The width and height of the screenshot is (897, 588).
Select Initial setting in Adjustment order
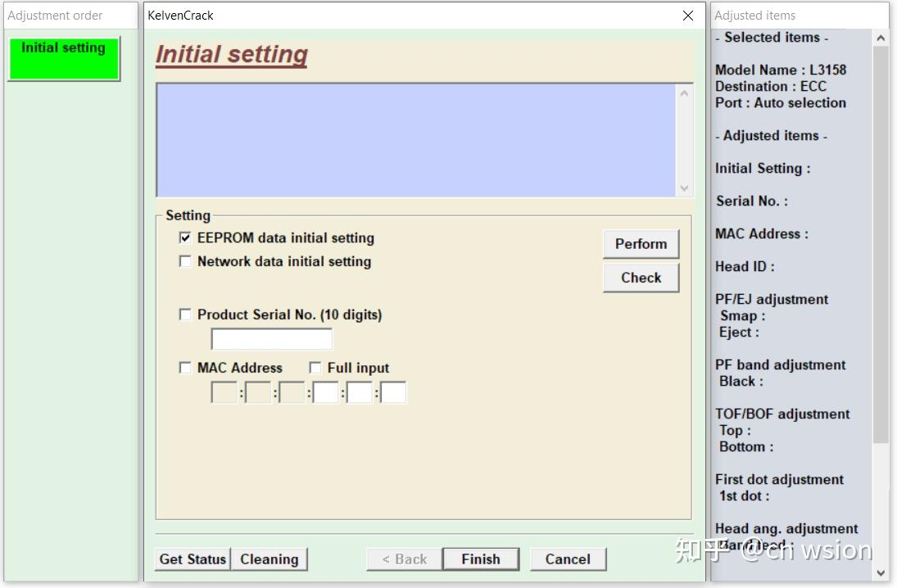coord(63,57)
